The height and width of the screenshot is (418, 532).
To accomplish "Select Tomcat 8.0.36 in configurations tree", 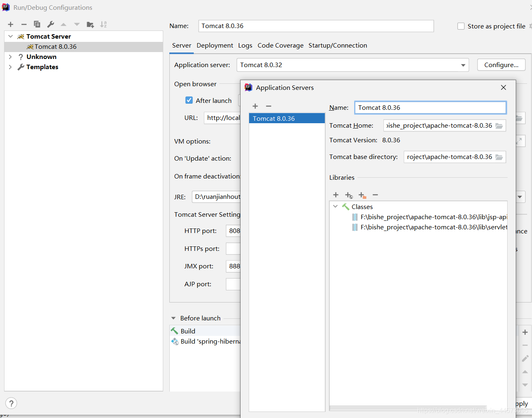I will coord(83,47).
